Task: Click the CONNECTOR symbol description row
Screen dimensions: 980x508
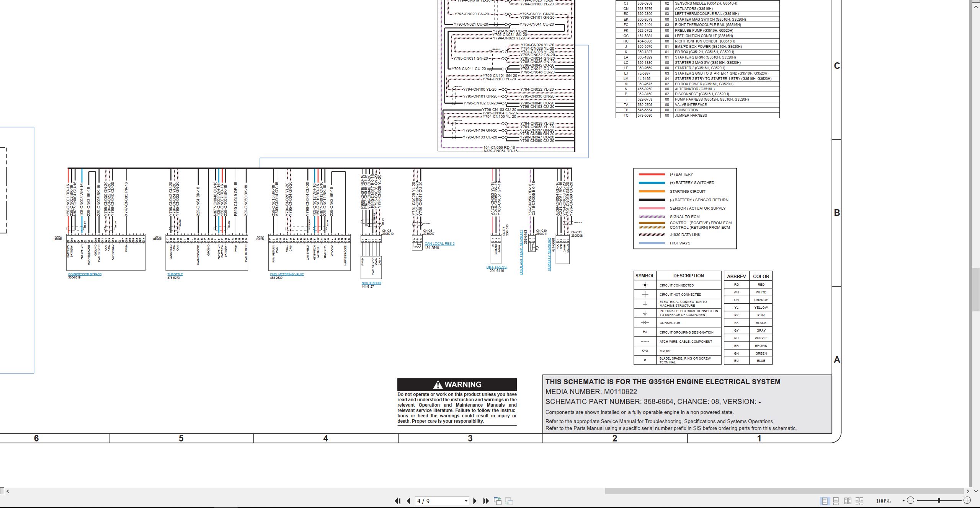Action: pyautogui.click(x=678, y=323)
